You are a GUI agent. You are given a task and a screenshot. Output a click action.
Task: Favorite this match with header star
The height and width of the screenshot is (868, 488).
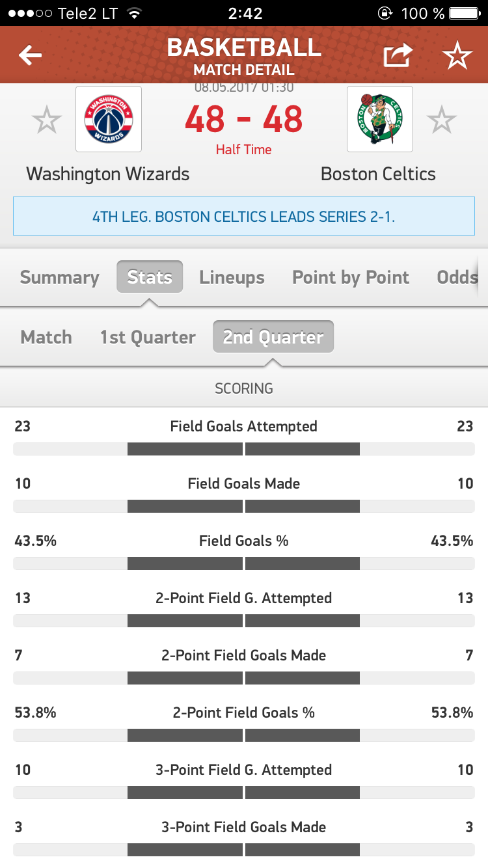click(457, 56)
